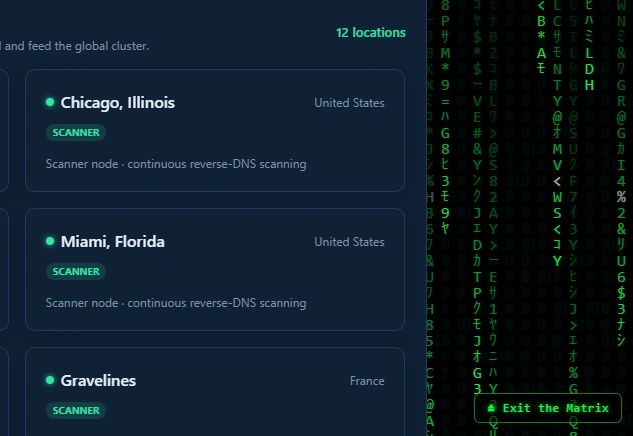Select the SCANNER badge on the Gravelines card

coord(76,410)
